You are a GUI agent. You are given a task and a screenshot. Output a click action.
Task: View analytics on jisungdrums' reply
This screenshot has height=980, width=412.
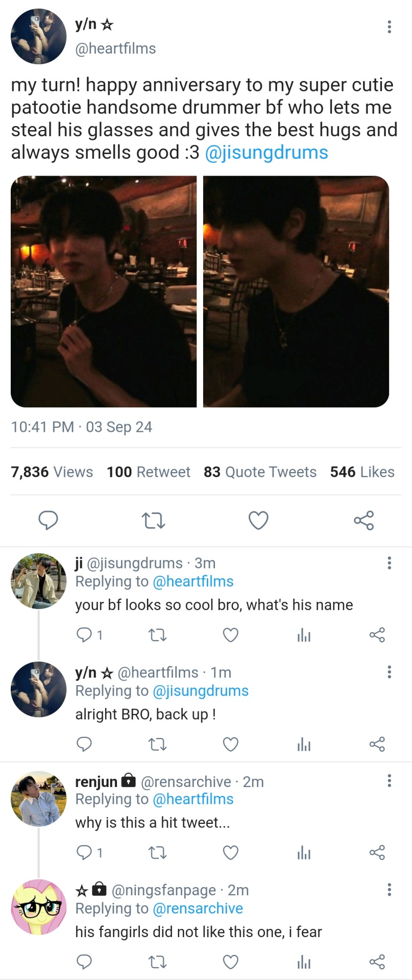[x=304, y=635]
